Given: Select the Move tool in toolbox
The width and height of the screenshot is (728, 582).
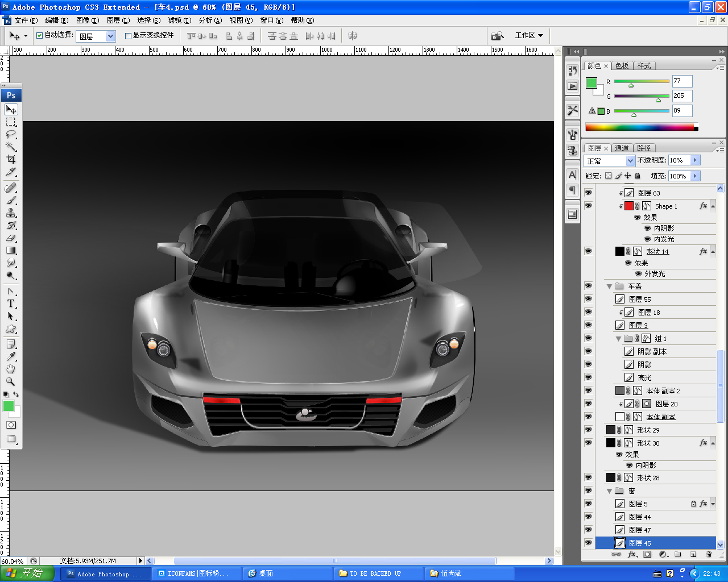Looking at the screenshot, I should pyautogui.click(x=11, y=109).
